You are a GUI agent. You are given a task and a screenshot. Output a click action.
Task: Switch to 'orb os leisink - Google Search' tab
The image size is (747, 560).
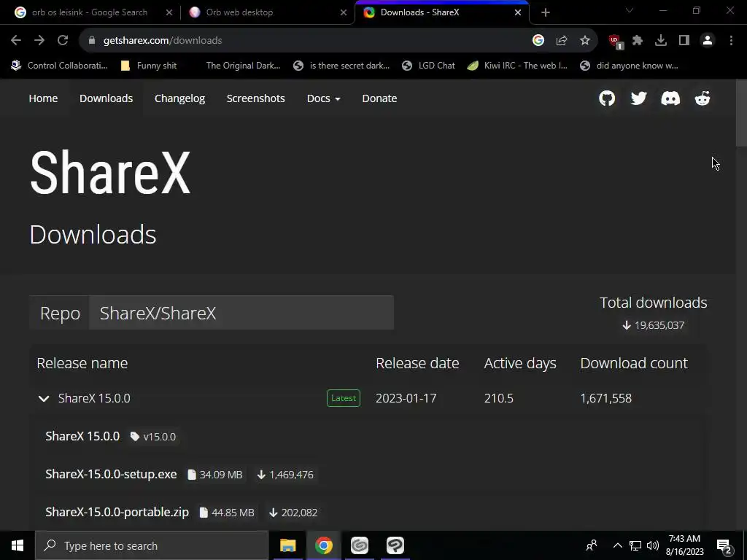[90, 12]
